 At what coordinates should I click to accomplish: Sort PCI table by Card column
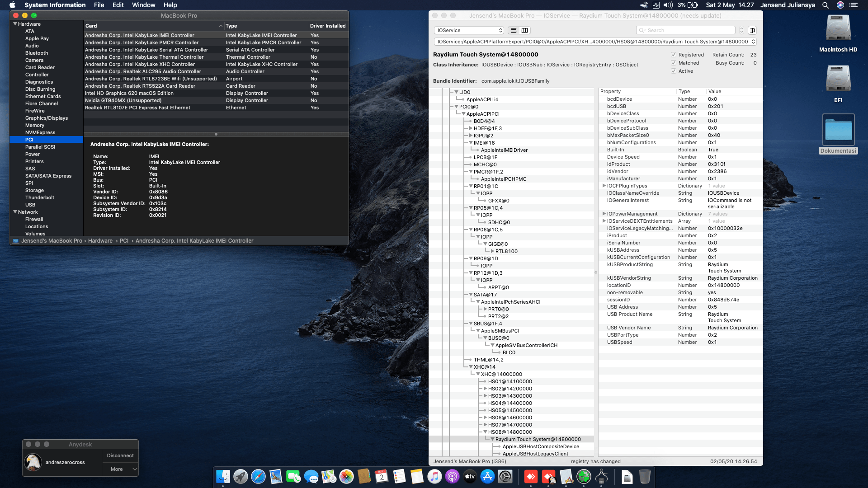tap(154, 26)
